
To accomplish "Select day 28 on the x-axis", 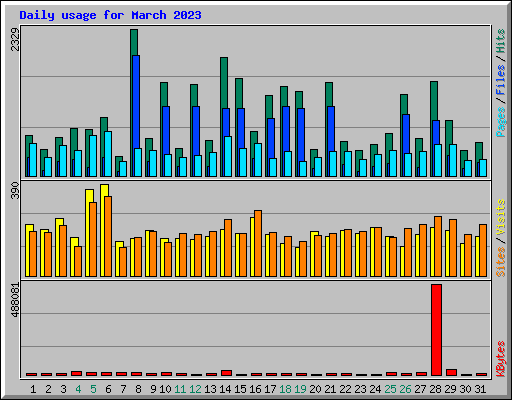I will (435, 389).
